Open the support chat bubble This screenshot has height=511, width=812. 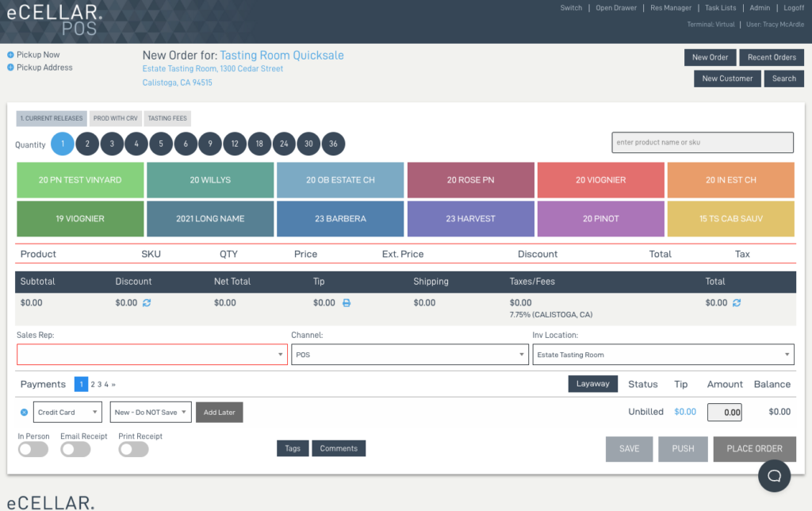pyautogui.click(x=774, y=475)
